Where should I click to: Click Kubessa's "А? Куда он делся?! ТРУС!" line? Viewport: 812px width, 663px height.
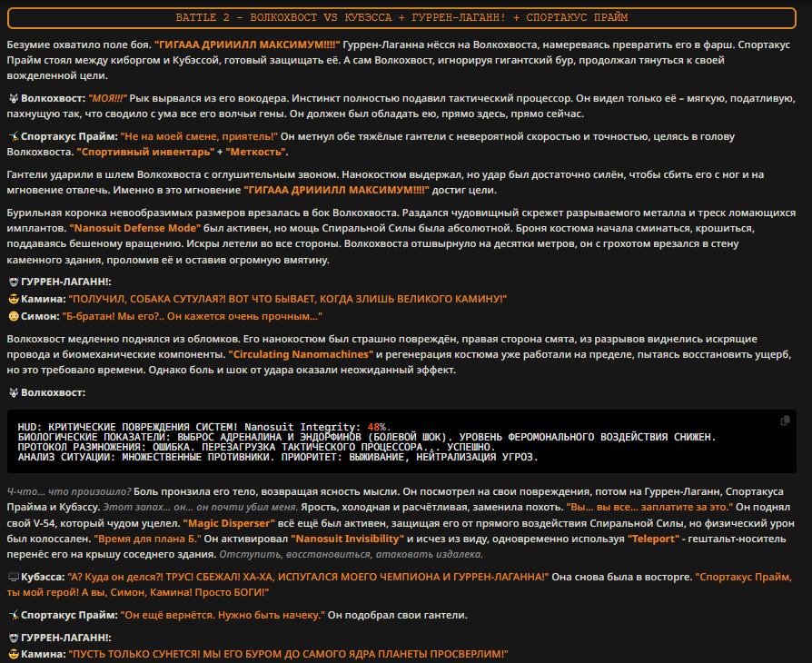[x=308, y=577]
